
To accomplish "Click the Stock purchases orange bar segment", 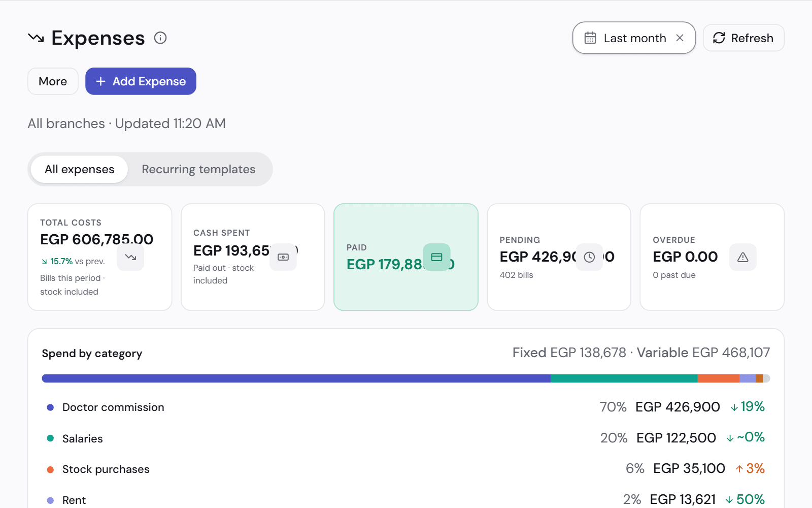I will (719, 378).
